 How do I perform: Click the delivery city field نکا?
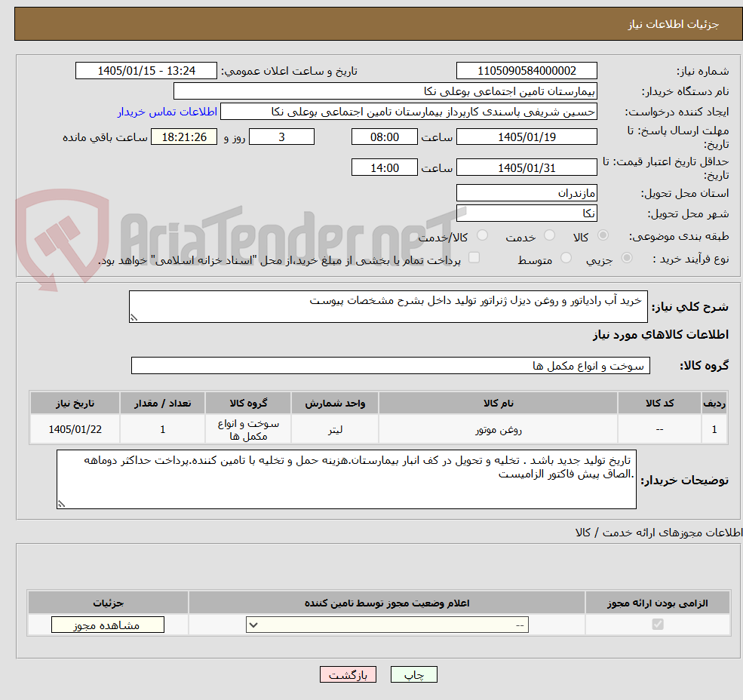527,213
